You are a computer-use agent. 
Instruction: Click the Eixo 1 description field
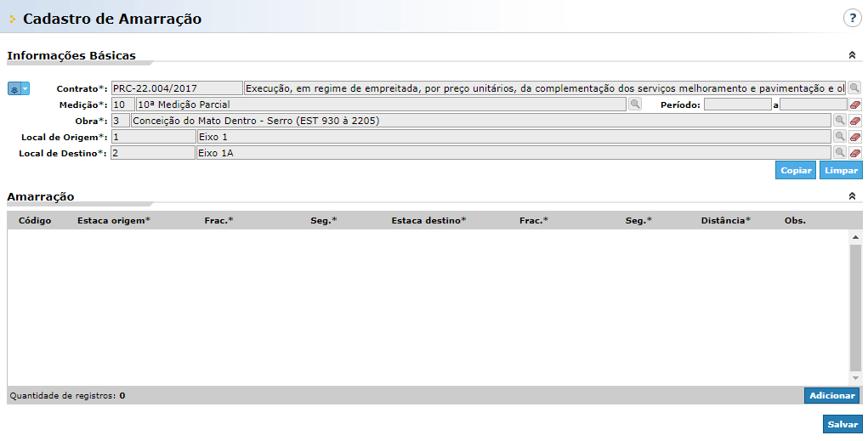[514, 136]
